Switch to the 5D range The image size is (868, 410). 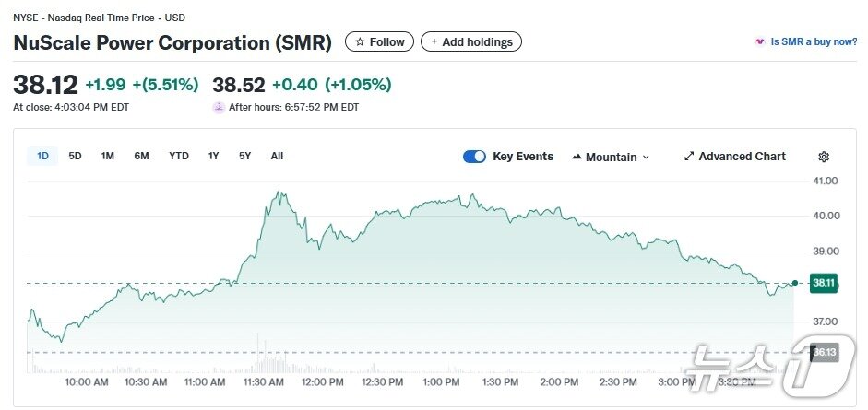click(x=75, y=156)
